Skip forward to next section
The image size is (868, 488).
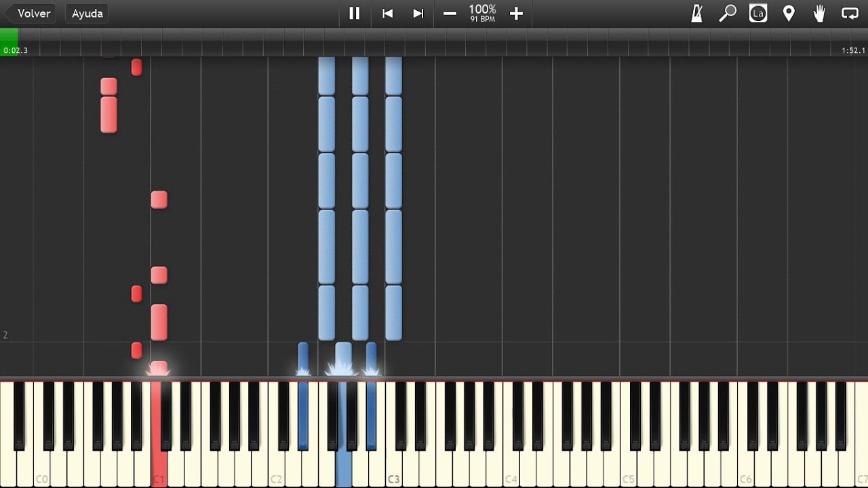[x=418, y=14]
